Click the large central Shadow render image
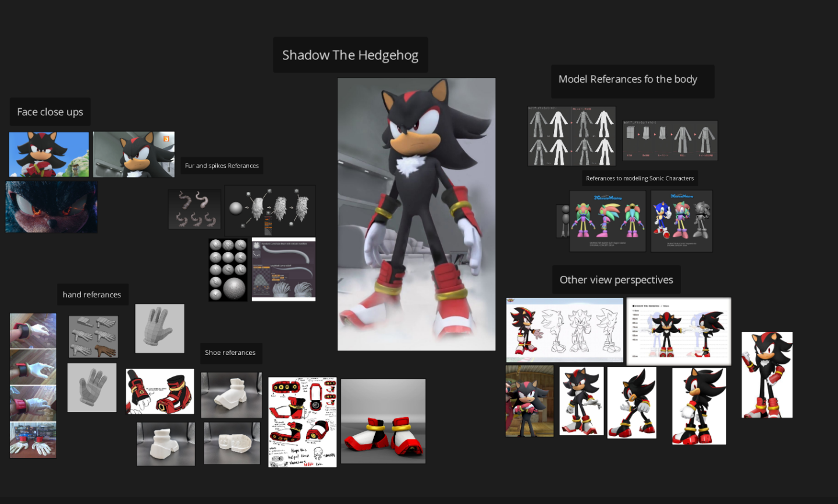Viewport: 838px width, 504px height. pos(417,214)
